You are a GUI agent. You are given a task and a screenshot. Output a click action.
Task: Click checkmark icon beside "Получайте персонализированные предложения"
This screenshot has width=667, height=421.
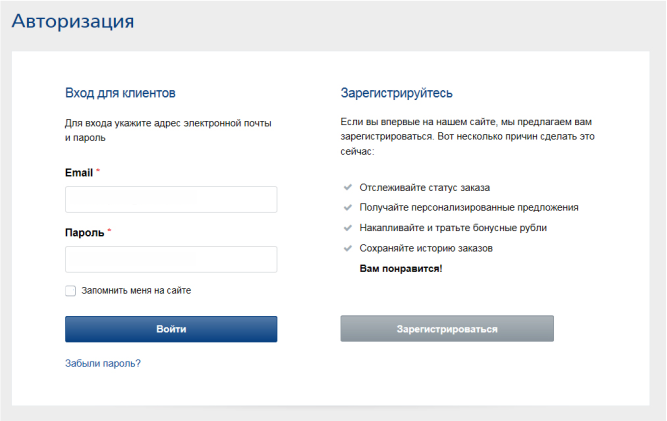pyautogui.click(x=346, y=207)
